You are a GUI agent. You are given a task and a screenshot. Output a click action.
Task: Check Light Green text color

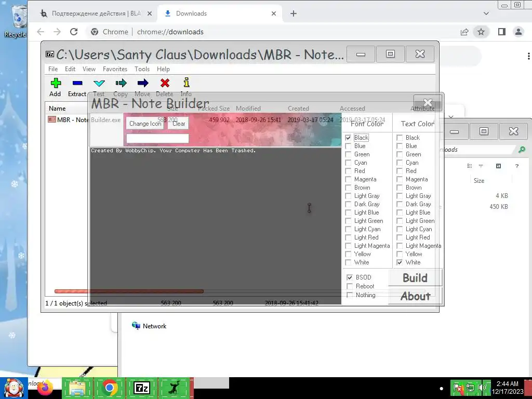(x=400, y=221)
